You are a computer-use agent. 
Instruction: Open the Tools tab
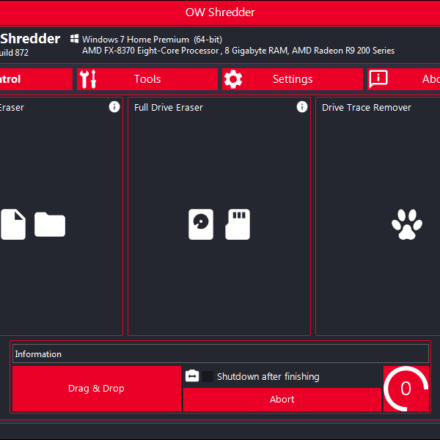147,79
